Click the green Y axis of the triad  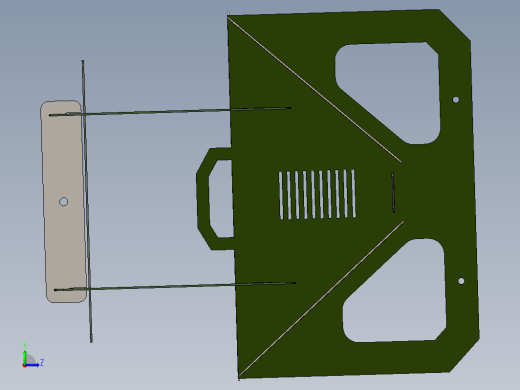(x=25, y=357)
